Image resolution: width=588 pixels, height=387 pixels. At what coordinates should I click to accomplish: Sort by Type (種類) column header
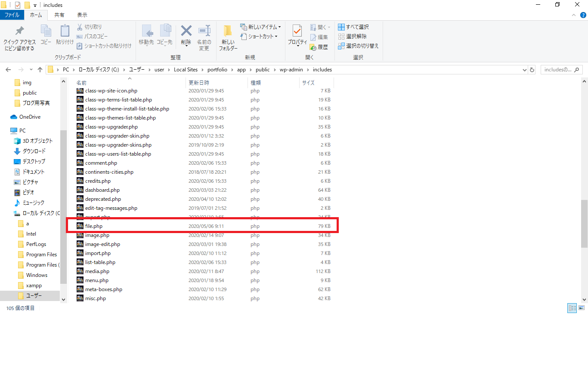tap(274, 83)
